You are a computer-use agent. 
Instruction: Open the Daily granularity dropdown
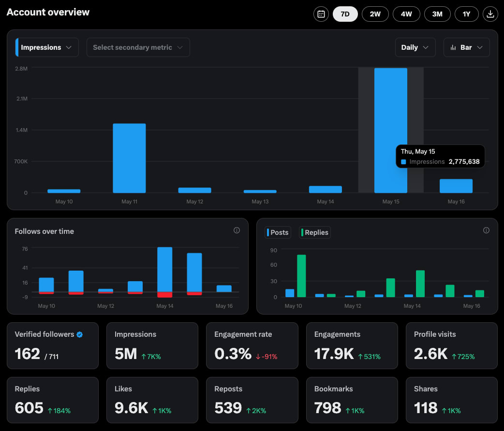[415, 47]
